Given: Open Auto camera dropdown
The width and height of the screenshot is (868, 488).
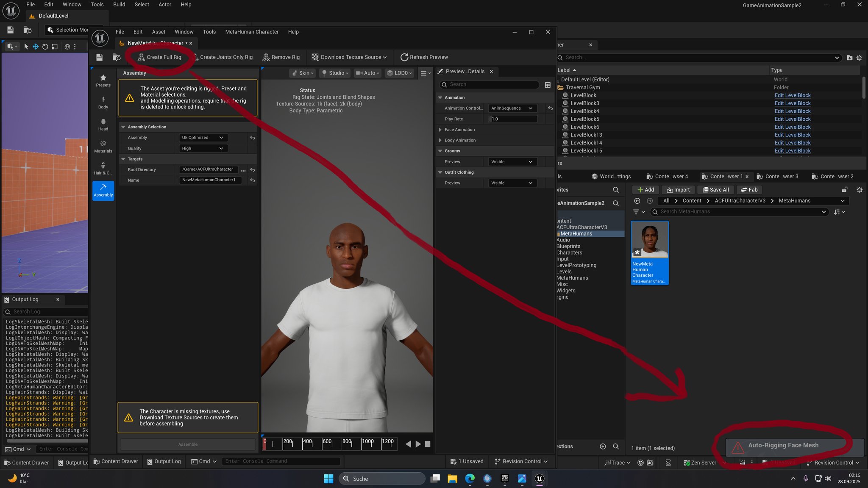Looking at the screenshot, I should [x=367, y=73].
